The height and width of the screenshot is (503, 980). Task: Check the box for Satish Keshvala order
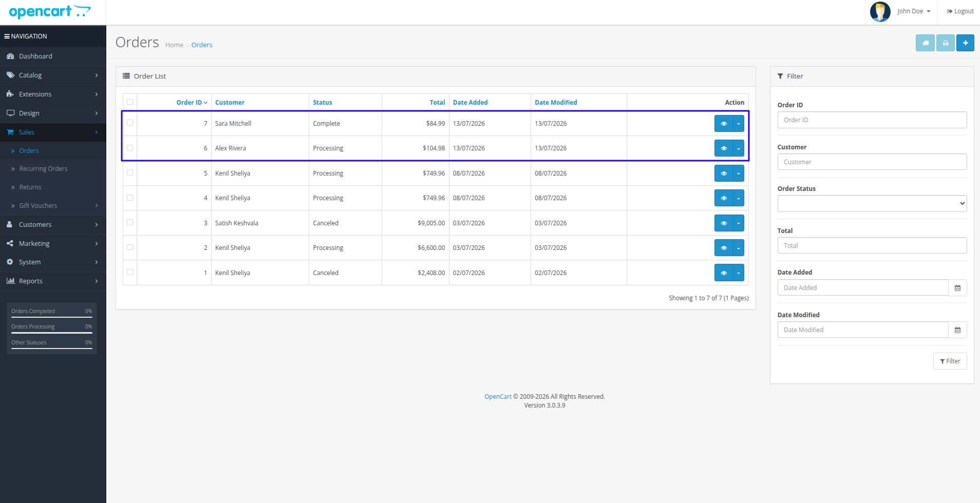point(130,223)
